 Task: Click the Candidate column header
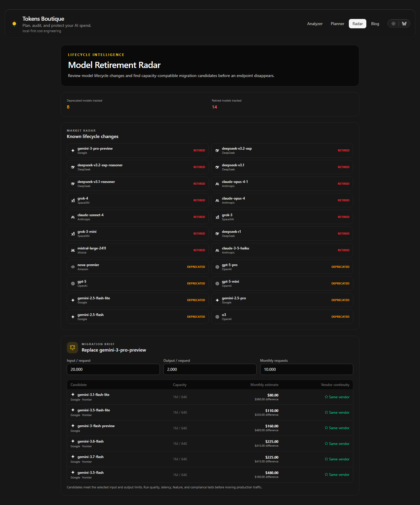click(x=79, y=385)
